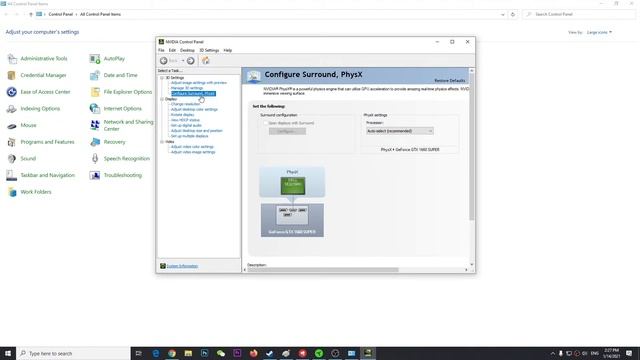Select Adjust desktop color settings

pos(194,109)
